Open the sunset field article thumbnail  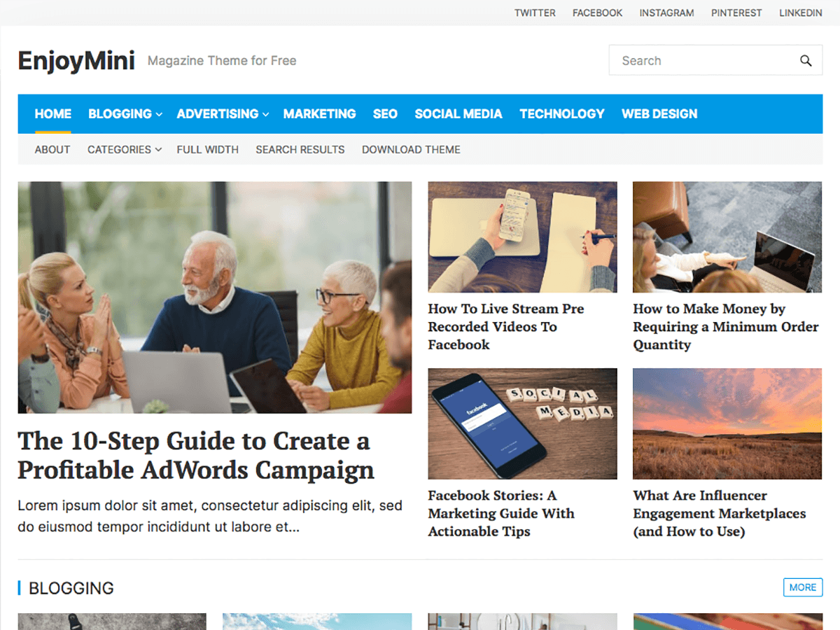727,423
